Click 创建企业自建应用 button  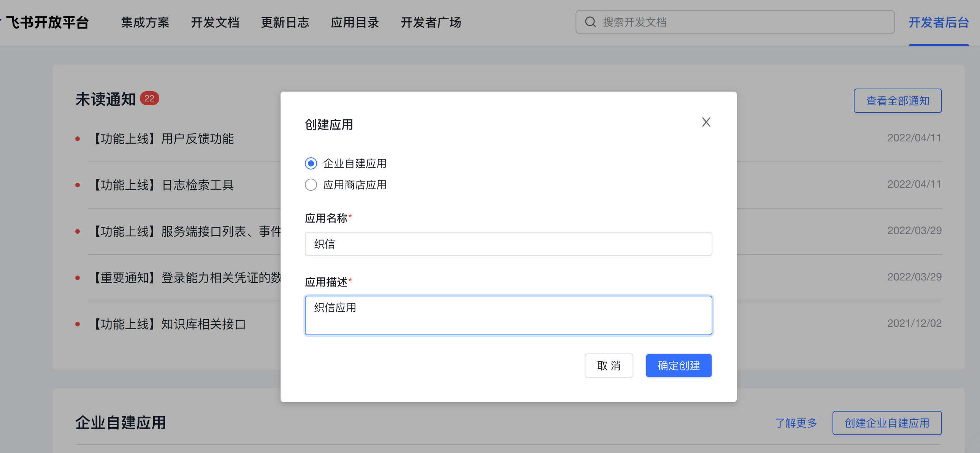886,423
